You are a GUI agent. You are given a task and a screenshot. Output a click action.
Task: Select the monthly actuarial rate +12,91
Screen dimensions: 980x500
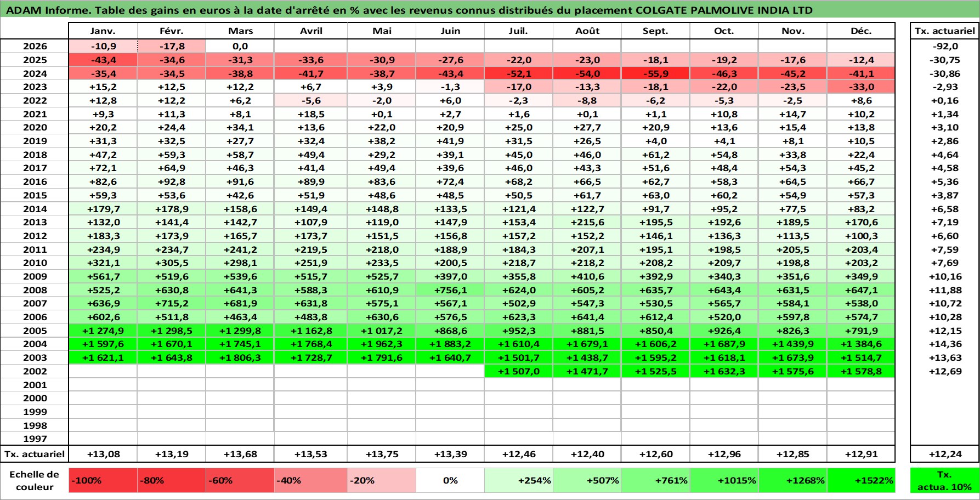861,454
